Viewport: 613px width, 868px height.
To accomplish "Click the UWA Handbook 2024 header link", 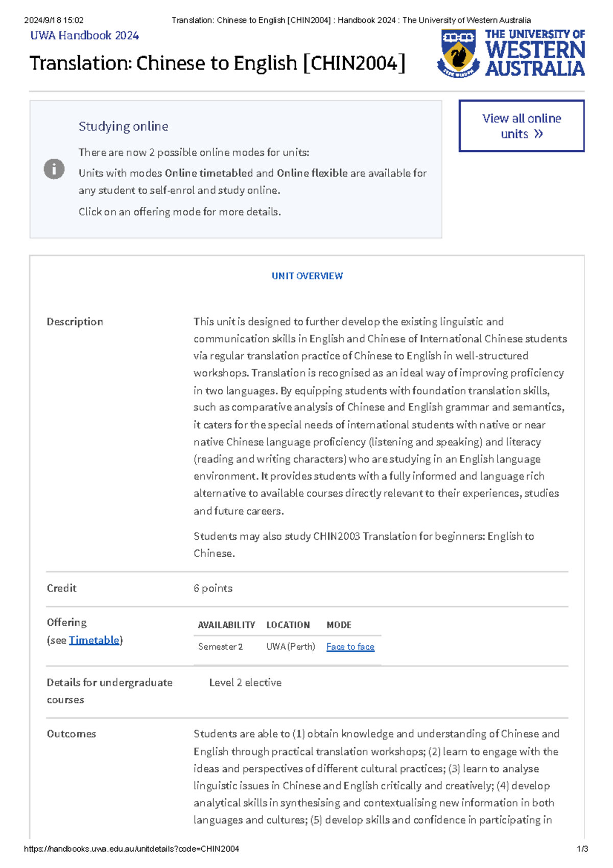I will coord(85,36).
